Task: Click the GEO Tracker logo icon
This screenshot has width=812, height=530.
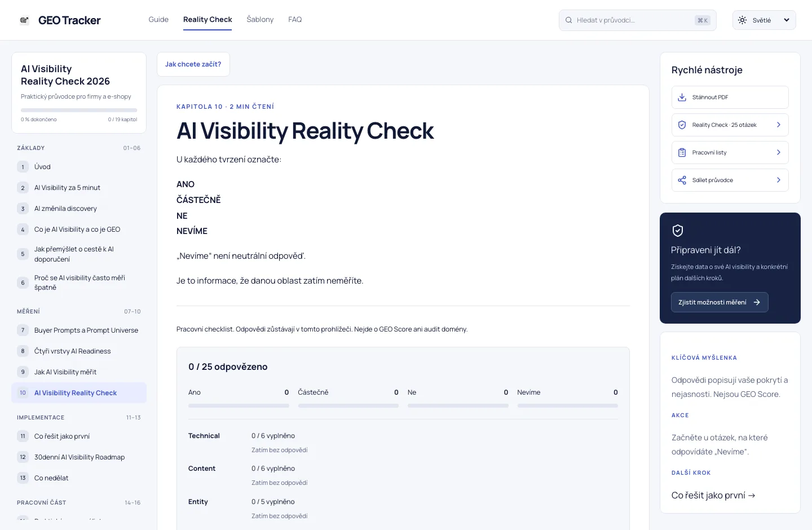Action: 24,20
